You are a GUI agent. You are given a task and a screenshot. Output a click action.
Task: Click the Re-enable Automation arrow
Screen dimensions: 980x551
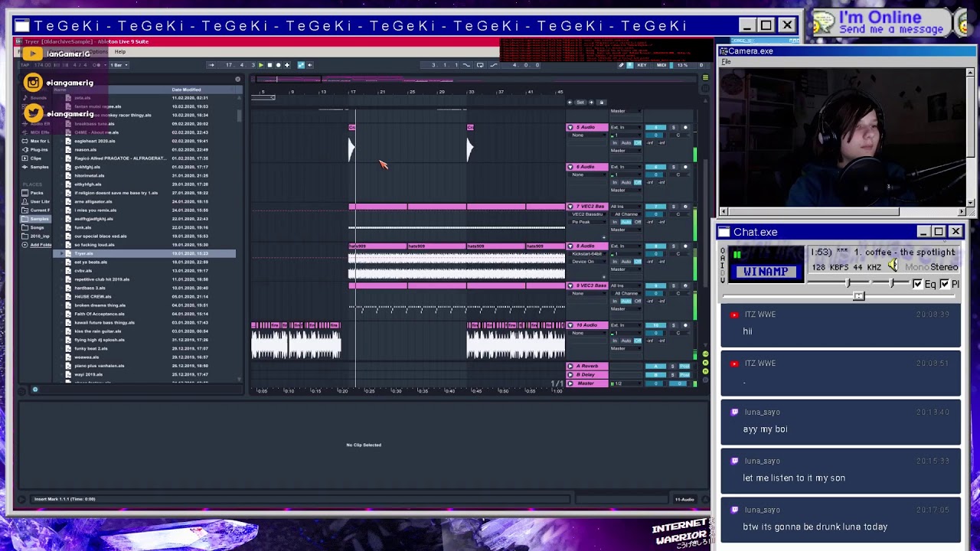coord(310,65)
